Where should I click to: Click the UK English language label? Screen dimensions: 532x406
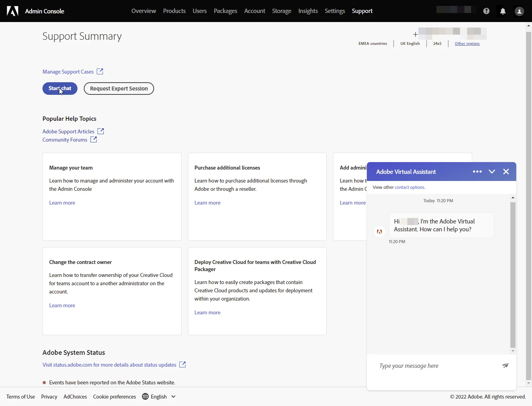(410, 44)
